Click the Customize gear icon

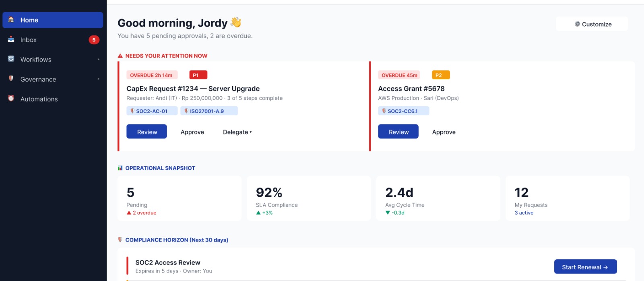[x=577, y=24]
